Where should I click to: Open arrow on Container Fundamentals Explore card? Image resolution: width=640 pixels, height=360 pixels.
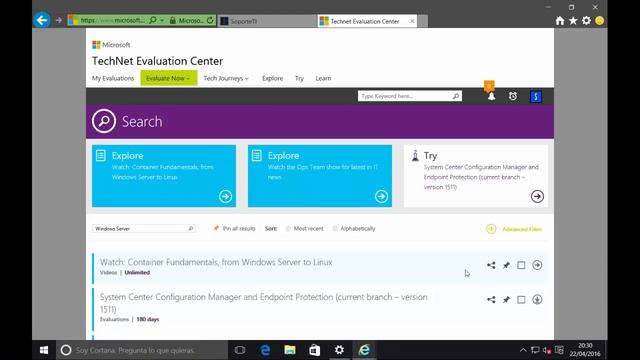(x=225, y=196)
